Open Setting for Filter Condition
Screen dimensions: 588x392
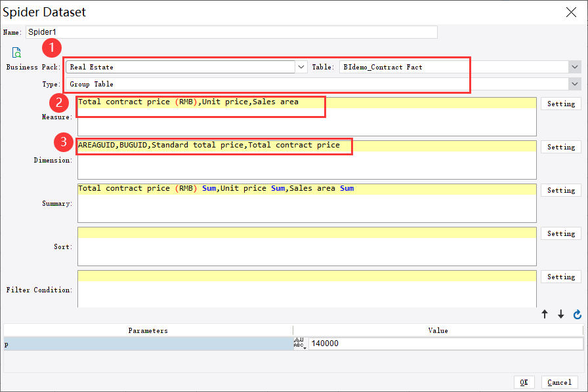click(560, 277)
